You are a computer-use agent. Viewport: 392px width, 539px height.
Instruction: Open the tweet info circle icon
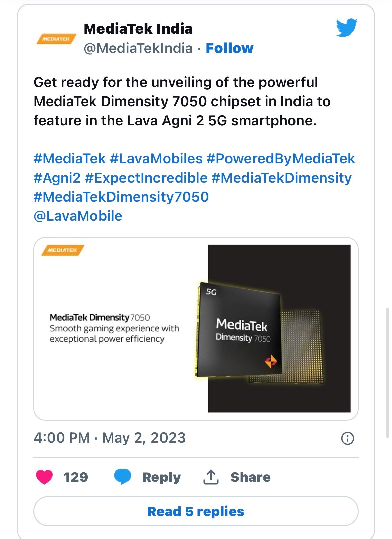point(347,438)
